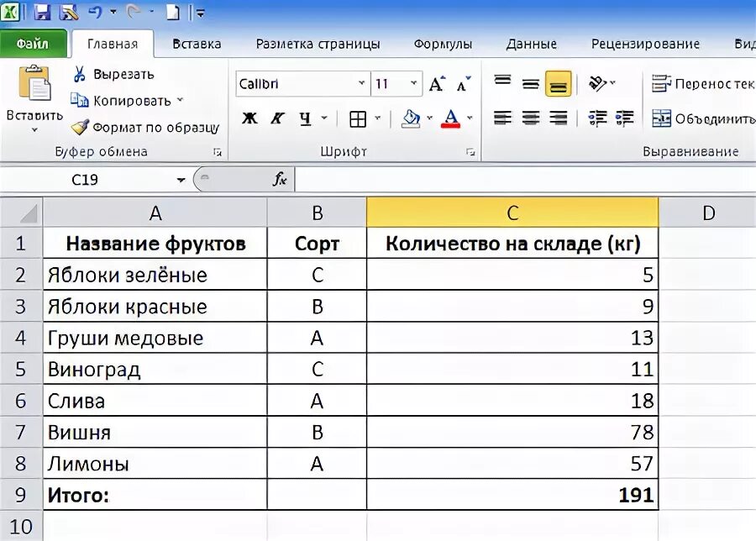Open underline style dropdown arrow

[324, 118]
